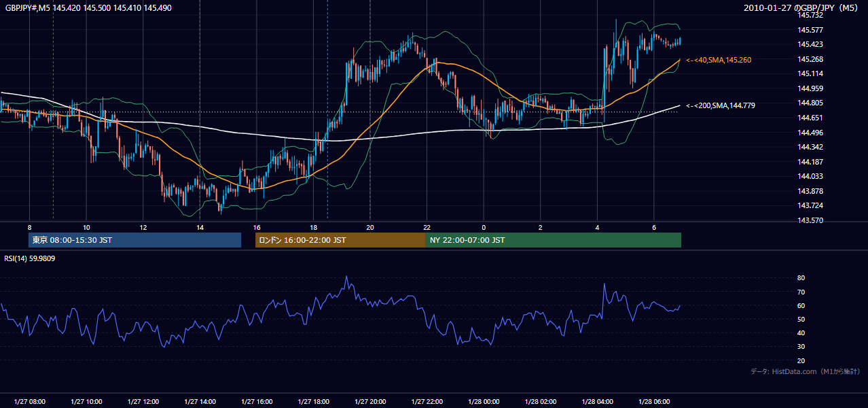The image size is (868, 408).
Task: Click price axis value 144.651
Action: point(810,118)
